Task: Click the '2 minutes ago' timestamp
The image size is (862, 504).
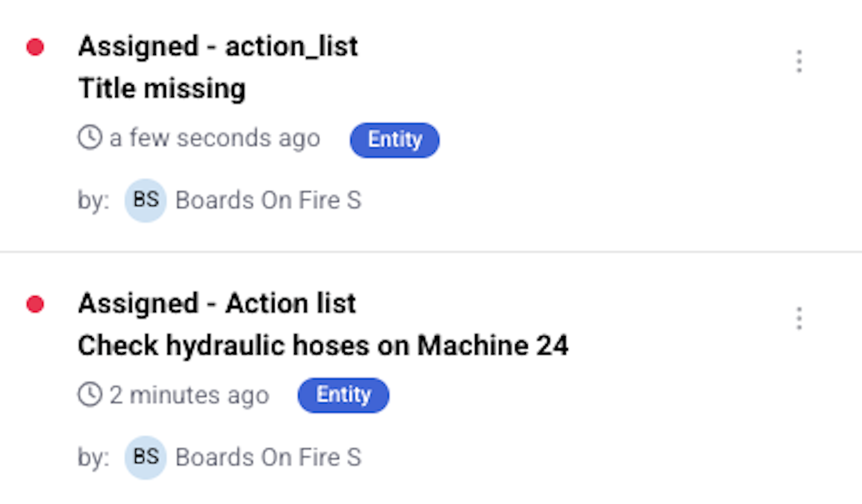Action: point(189,395)
